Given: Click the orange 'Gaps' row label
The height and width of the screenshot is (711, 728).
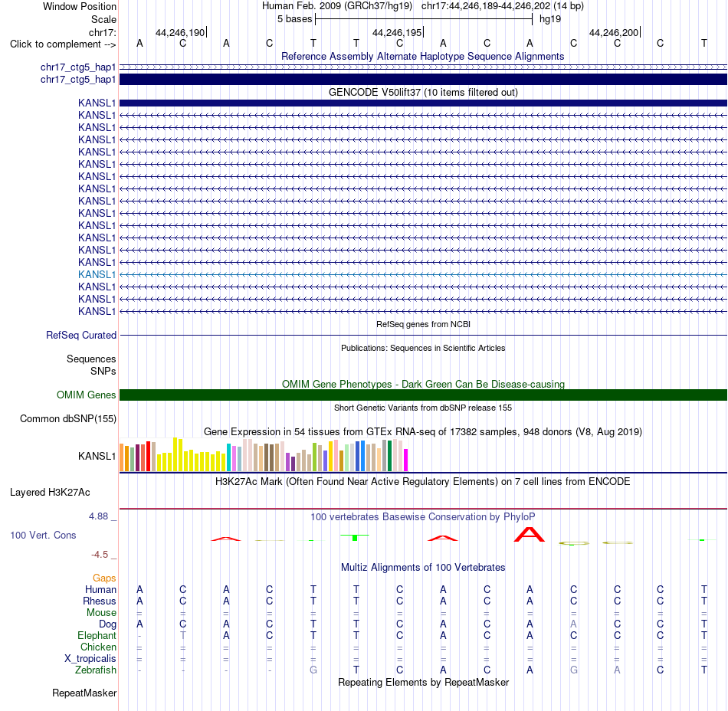Looking at the screenshot, I should 104,578.
